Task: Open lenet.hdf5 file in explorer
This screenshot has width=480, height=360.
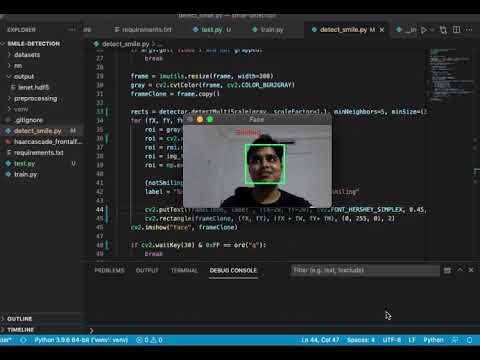Action: (33, 87)
